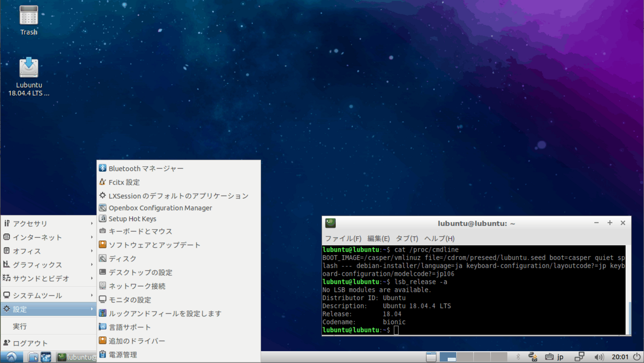The width and height of the screenshot is (644, 363).
Task: Click the volume speaker icon in the tray
Action: click(599, 357)
